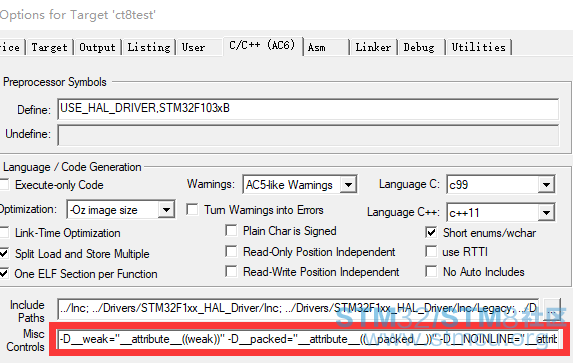This screenshot has height=363, width=573.
Task: Open the Warnings dropdown arrow
Action: [x=348, y=185]
